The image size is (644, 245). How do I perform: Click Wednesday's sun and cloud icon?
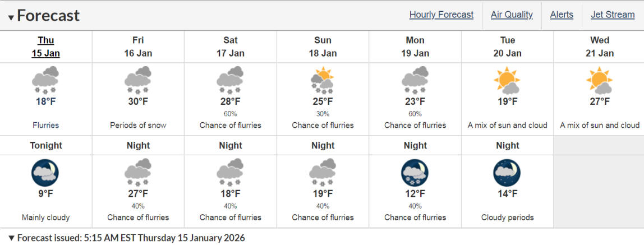coord(599,80)
